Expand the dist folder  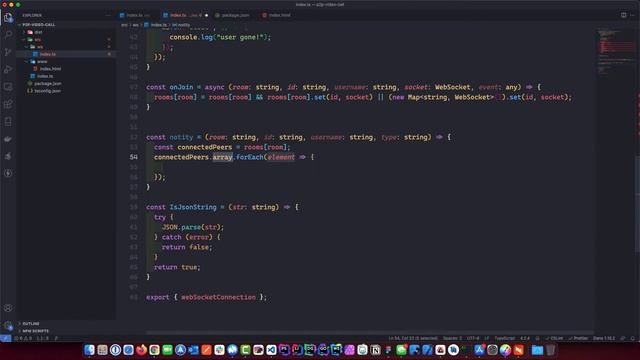click(65, 32)
